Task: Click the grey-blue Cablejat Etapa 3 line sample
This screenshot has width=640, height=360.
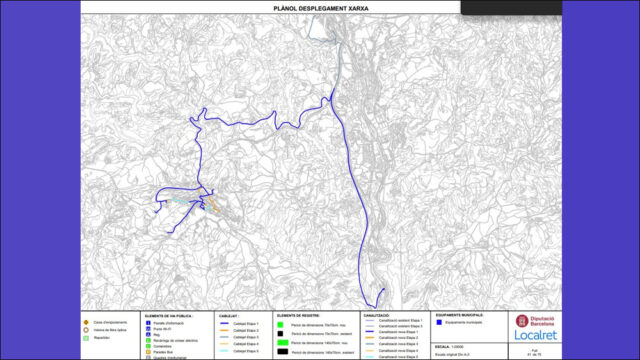Action: tap(224, 337)
